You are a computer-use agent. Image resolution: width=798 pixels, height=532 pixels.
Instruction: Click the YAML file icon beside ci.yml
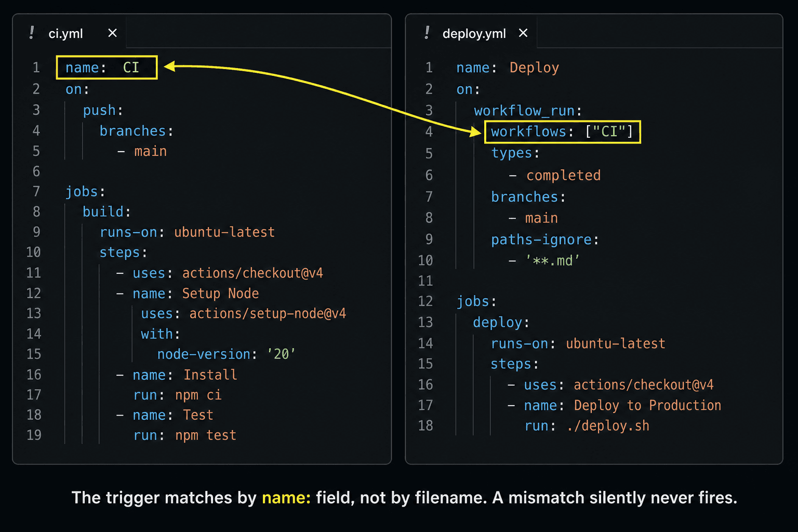32,33
